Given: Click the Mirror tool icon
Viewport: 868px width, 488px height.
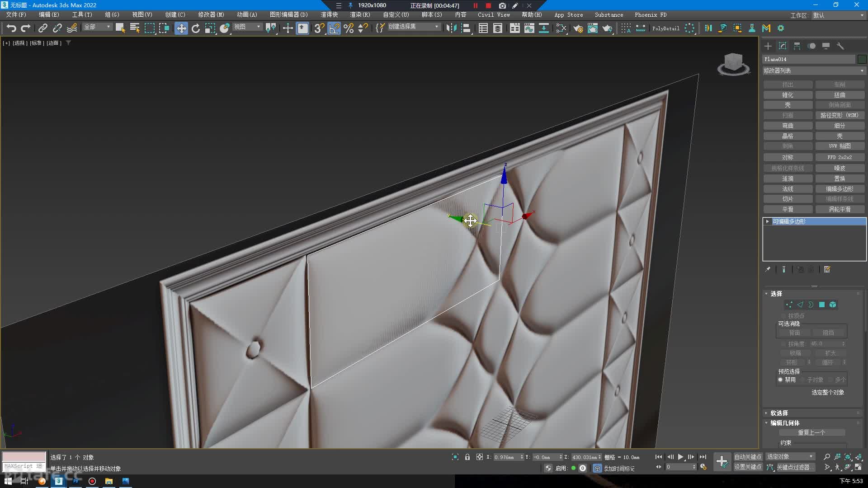Looking at the screenshot, I should click(x=451, y=28).
